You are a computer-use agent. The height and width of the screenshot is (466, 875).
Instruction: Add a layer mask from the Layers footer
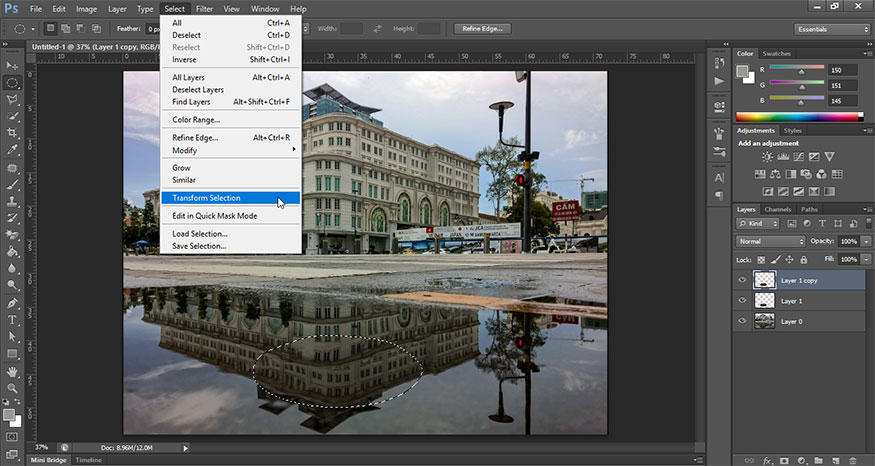pos(785,460)
